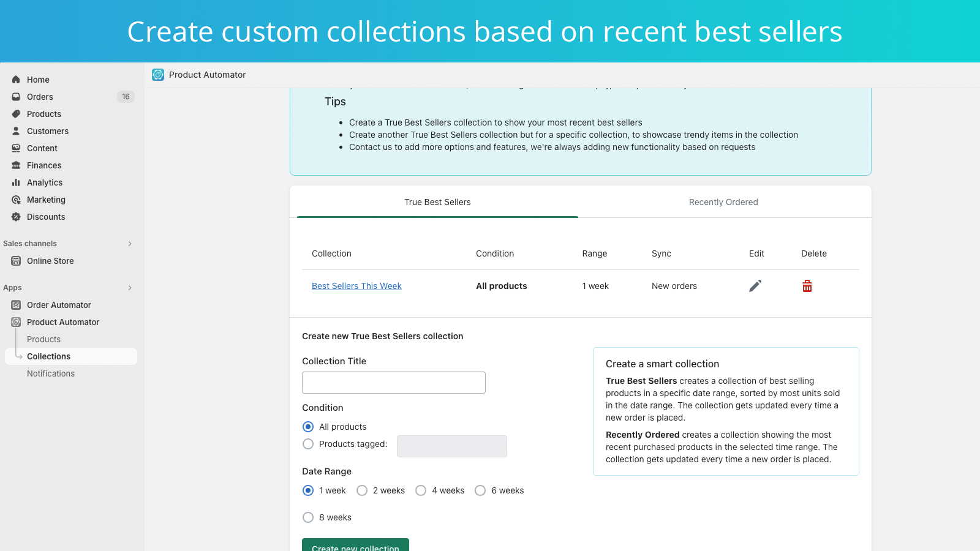Open Content in the sidebar
This screenshot has height=551, width=980.
[42, 148]
